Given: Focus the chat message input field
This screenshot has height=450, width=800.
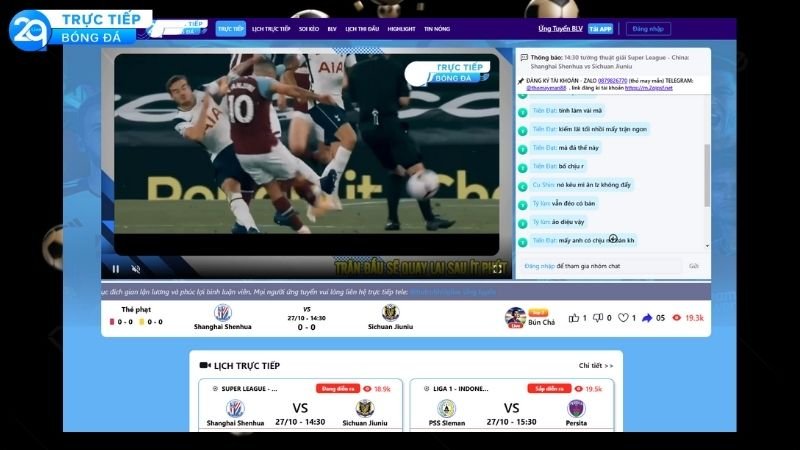Looking at the screenshot, I should [x=602, y=266].
